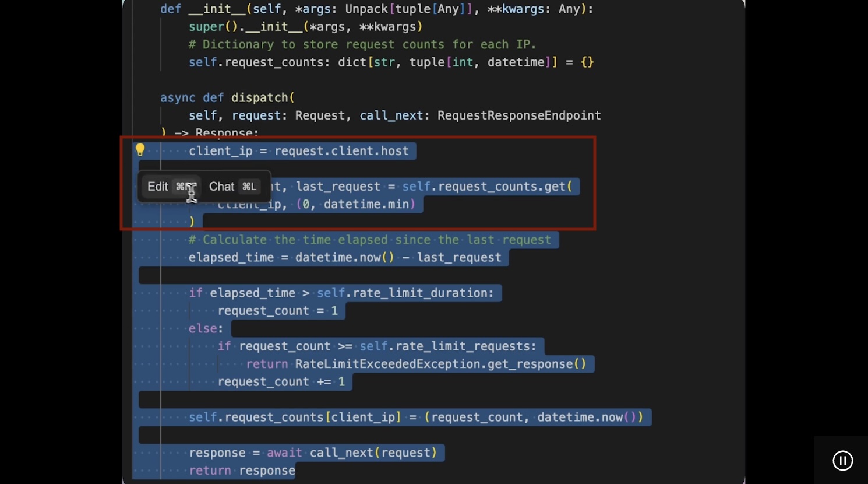Image resolution: width=868 pixels, height=484 pixels.
Task: Click the yellow lightbulb code action icon
Action: [140, 150]
